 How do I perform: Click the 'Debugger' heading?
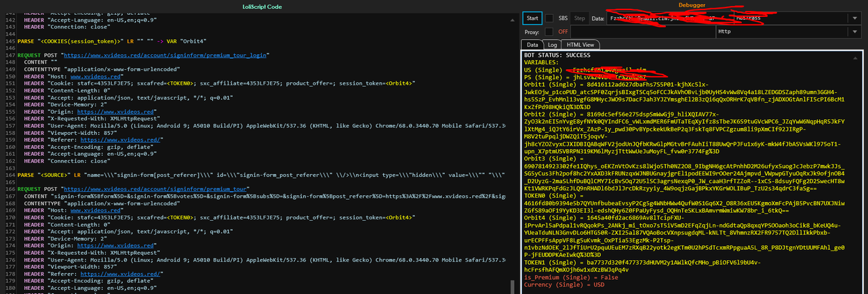(x=692, y=5)
